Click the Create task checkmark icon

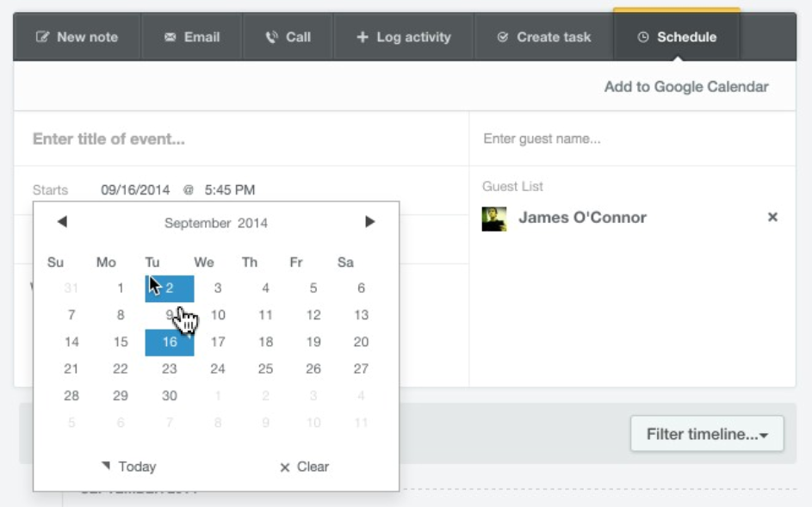[x=502, y=37]
